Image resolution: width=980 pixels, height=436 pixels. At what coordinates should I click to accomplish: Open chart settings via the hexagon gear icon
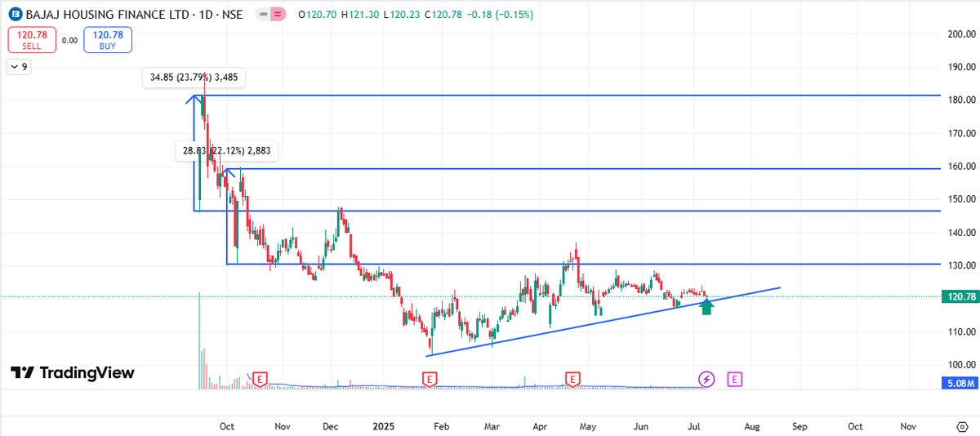(961, 426)
